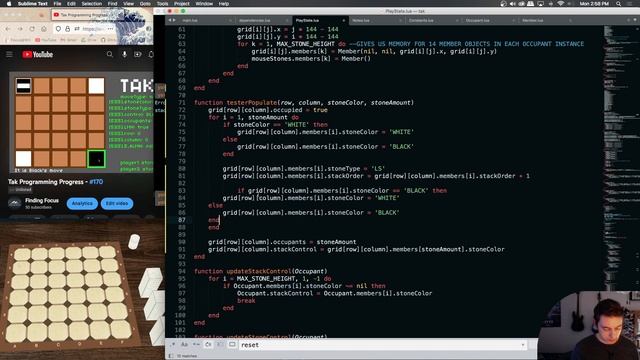Open the Find menu
This screenshot has height=360, width=640.
pos(112,4)
